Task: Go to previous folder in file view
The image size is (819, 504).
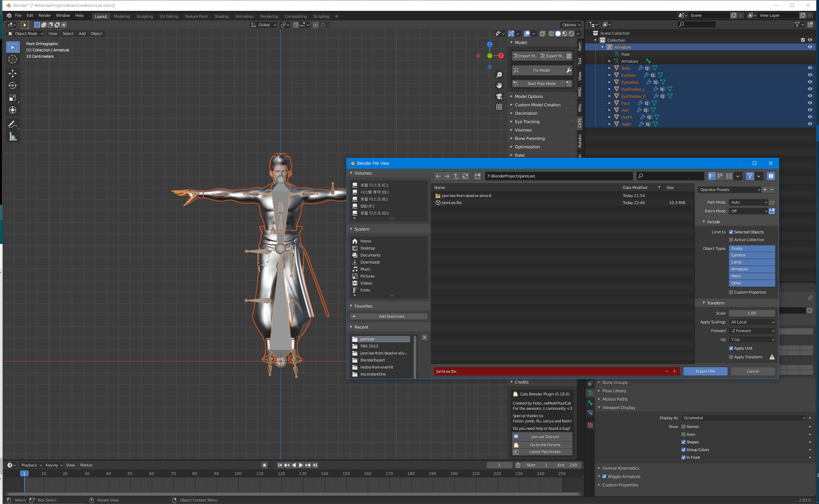Action: 438,176
